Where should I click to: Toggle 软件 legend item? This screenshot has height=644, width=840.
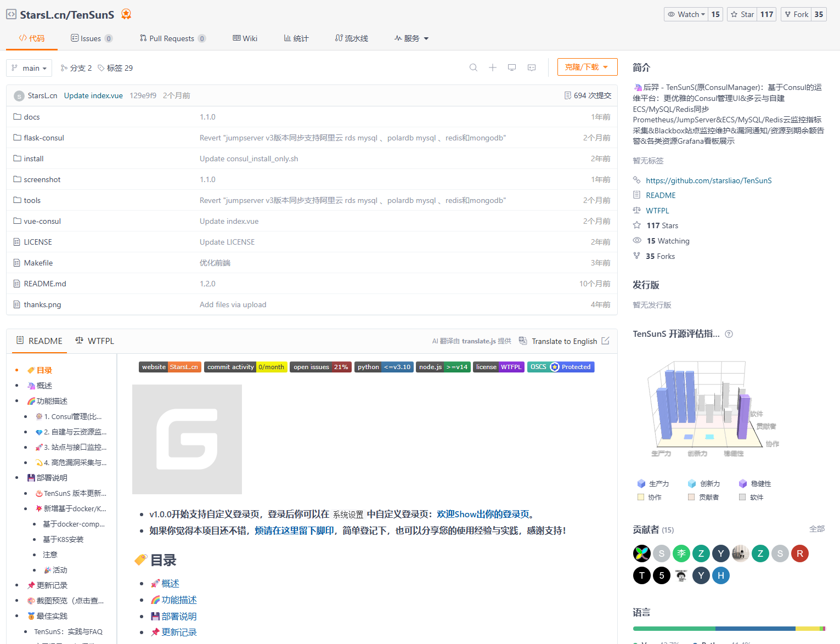coord(751,497)
